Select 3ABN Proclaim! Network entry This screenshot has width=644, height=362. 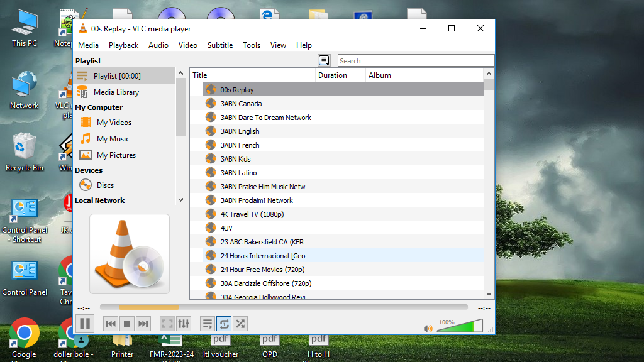pyautogui.click(x=343, y=200)
